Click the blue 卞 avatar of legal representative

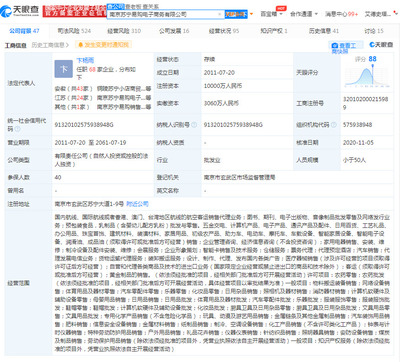coord(63,69)
